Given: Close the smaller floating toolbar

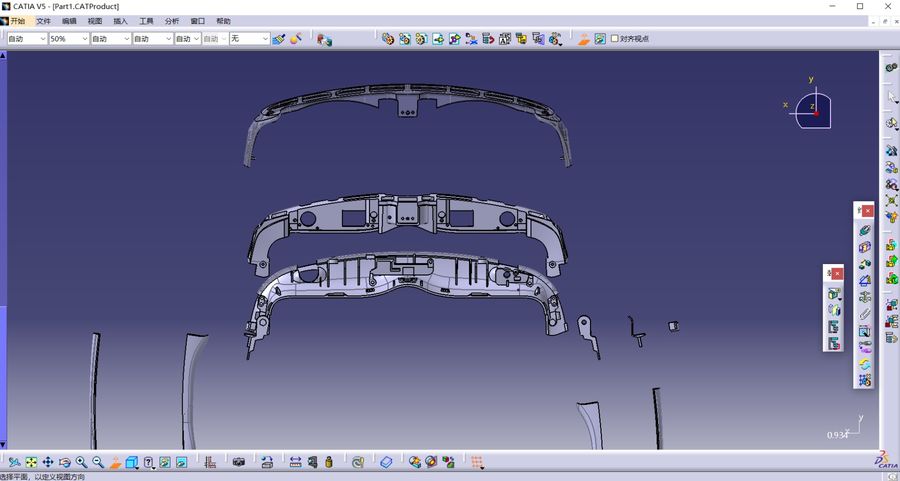Looking at the screenshot, I should [837, 274].
